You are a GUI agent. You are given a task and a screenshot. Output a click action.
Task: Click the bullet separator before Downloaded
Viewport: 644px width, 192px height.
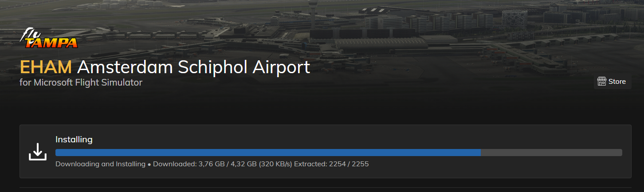click(149, 165)
